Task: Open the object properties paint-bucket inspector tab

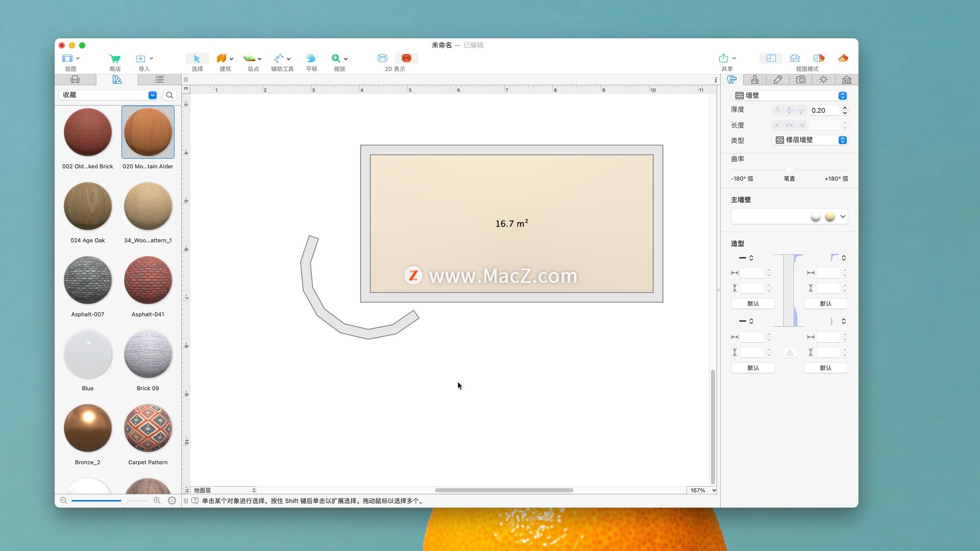Action: (x=732, y=80)
